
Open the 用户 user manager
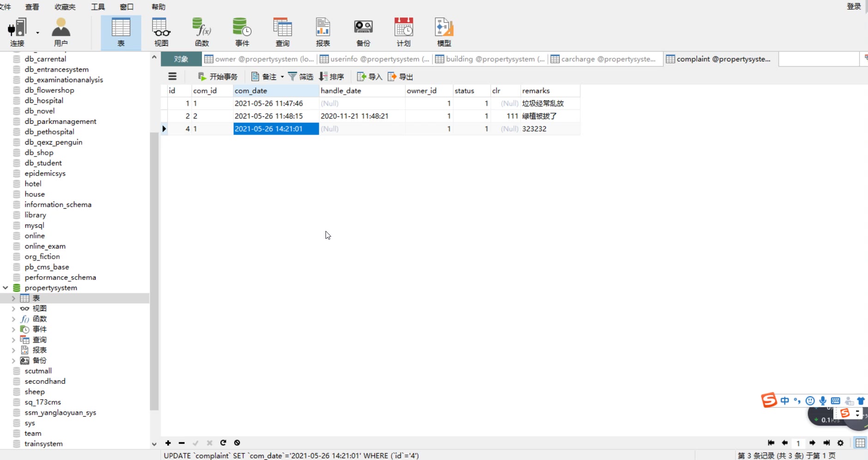[x=60, y=32]
